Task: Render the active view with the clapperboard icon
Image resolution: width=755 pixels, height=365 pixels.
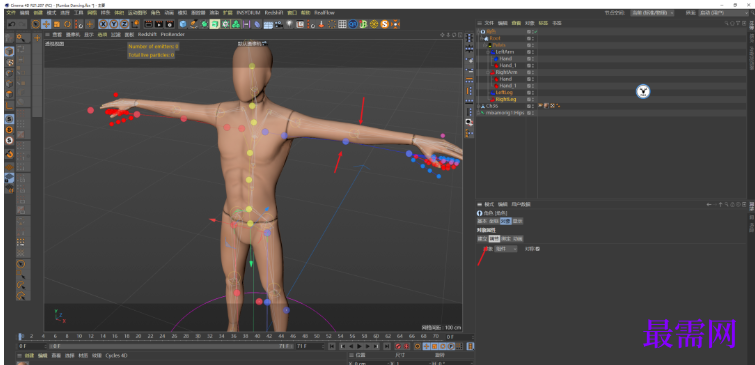Action: 149,24
